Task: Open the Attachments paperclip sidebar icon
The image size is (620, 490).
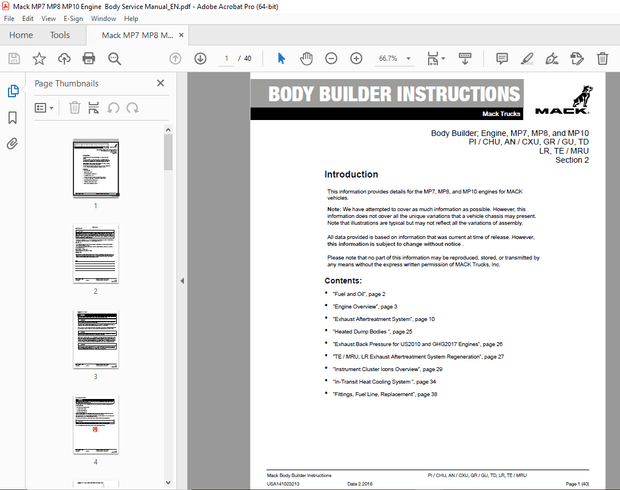Action: click(13, 144)
